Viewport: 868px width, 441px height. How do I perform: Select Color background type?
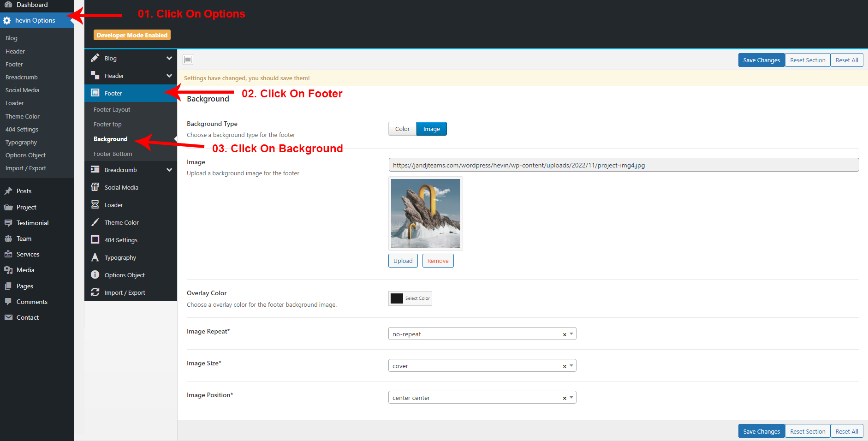[402, 129]
